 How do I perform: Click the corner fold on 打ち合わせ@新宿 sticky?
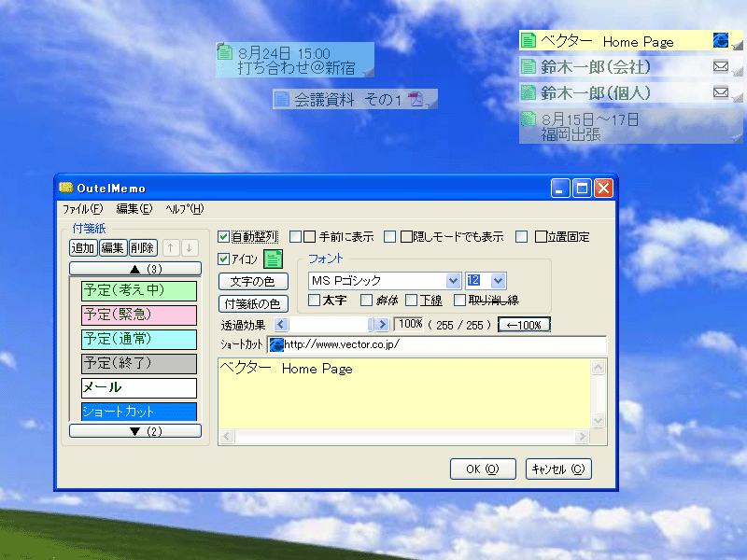pyautogui.click(x=368, y=72)
